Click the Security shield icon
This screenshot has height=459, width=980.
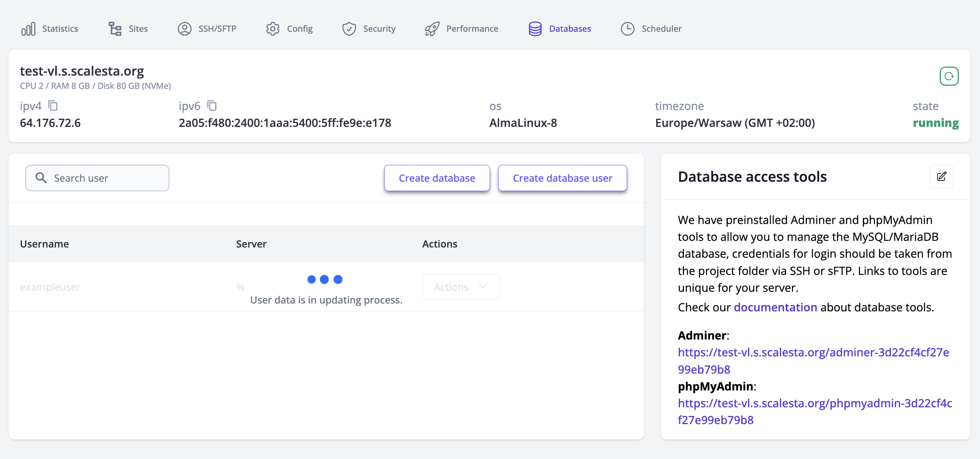click(x=349, y=29)
